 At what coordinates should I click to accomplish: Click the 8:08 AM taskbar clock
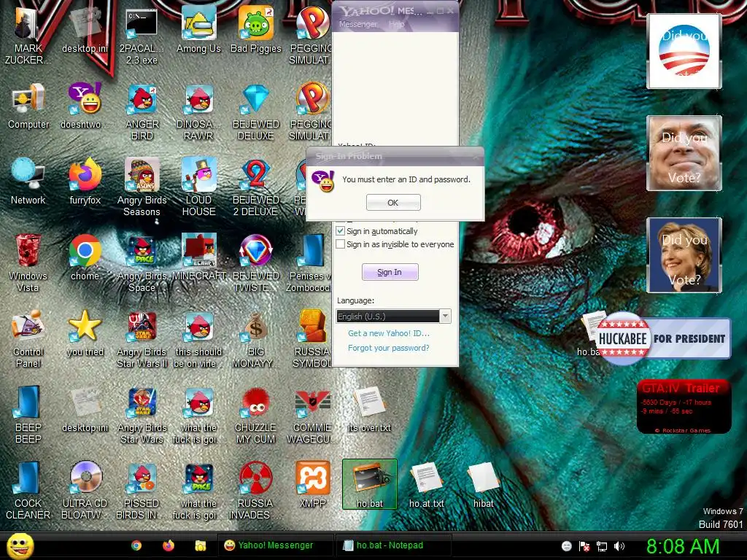683,546
